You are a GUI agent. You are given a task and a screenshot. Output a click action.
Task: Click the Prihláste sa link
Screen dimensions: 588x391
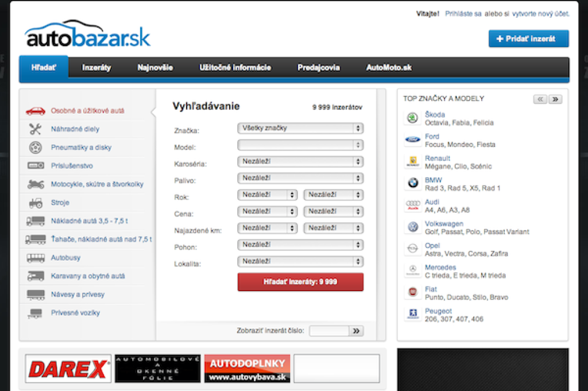click(x=463, y=14)
